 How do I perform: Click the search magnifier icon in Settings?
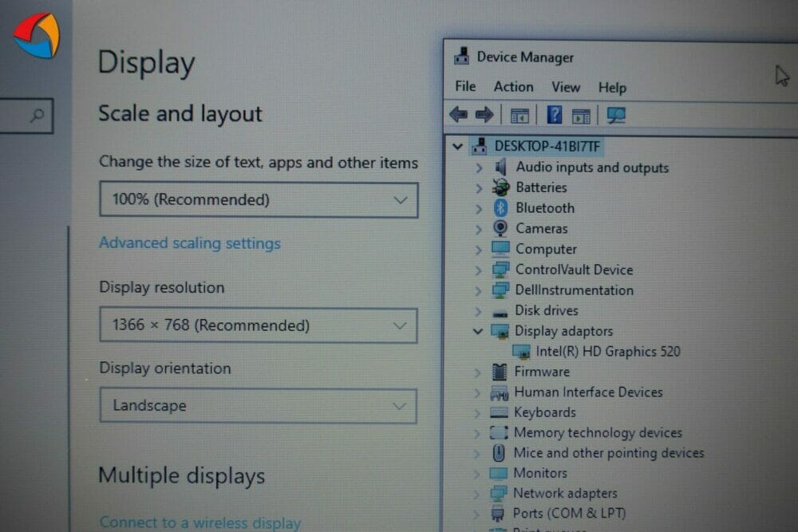coord(38,116)
